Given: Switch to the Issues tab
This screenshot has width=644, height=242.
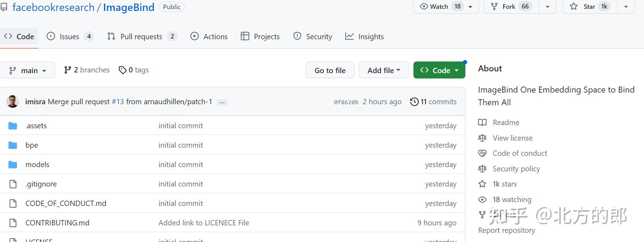Looking at the screenshot, I should coord(70,36).
